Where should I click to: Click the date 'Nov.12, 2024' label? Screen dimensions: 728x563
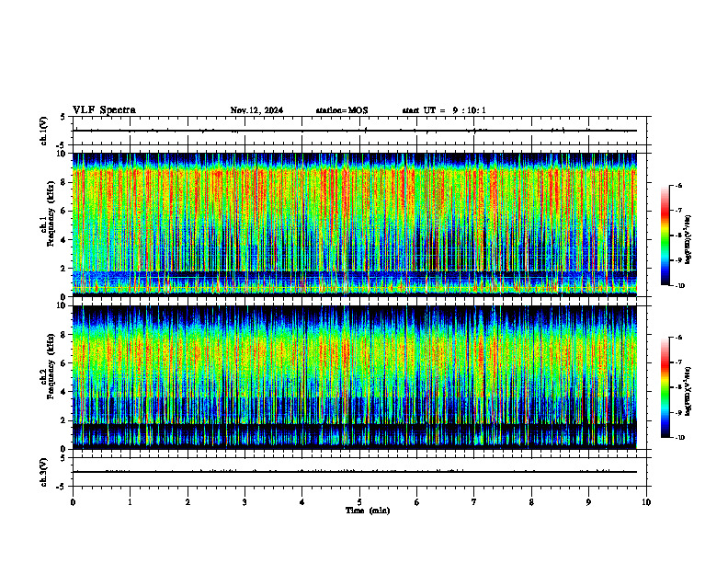pos(256,110)
